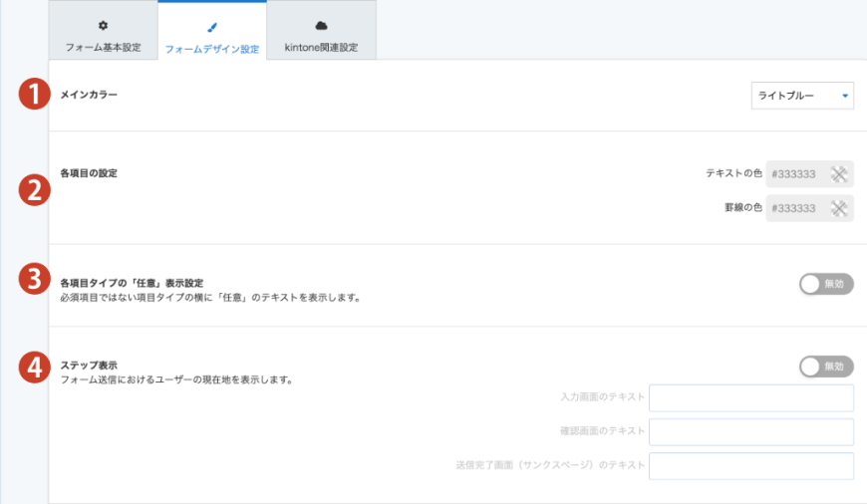Click the フォーム送信におけるユーザーの現在地 description
This screenshot has width=867, height=504.
point(177,379)
